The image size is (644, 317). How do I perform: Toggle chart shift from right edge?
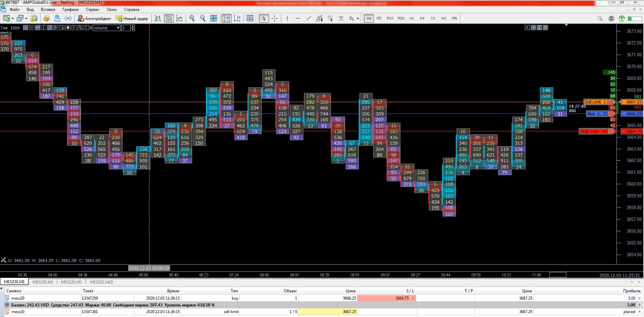tap(237, 18)
